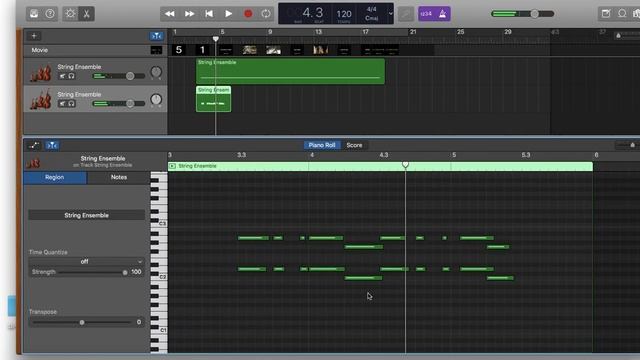The image size is (640, 360).
Task: Toggle Catch Playhead in tracks header
Action: [x=157, y=36]
